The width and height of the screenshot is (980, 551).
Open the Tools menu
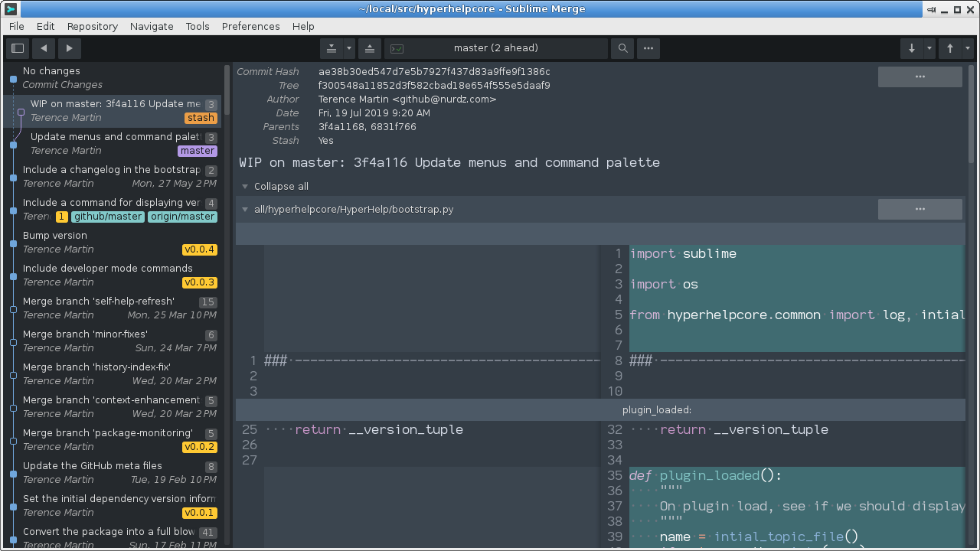click(198, 26)
